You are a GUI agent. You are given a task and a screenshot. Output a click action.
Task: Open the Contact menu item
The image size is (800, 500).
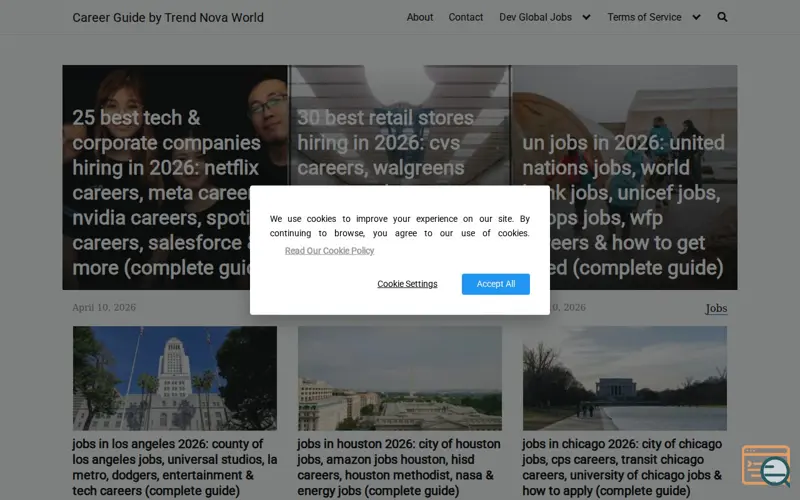pos(465,17)
